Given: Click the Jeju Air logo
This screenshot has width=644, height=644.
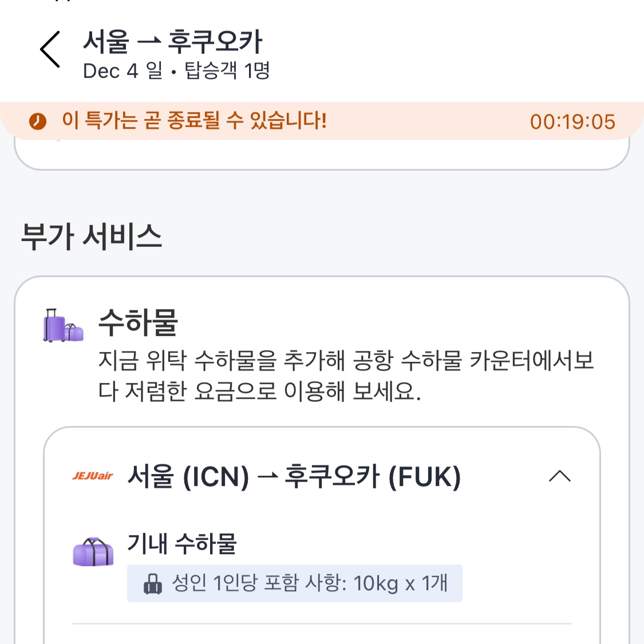Looking at the screenshot, I should click(x=93, y=476).
